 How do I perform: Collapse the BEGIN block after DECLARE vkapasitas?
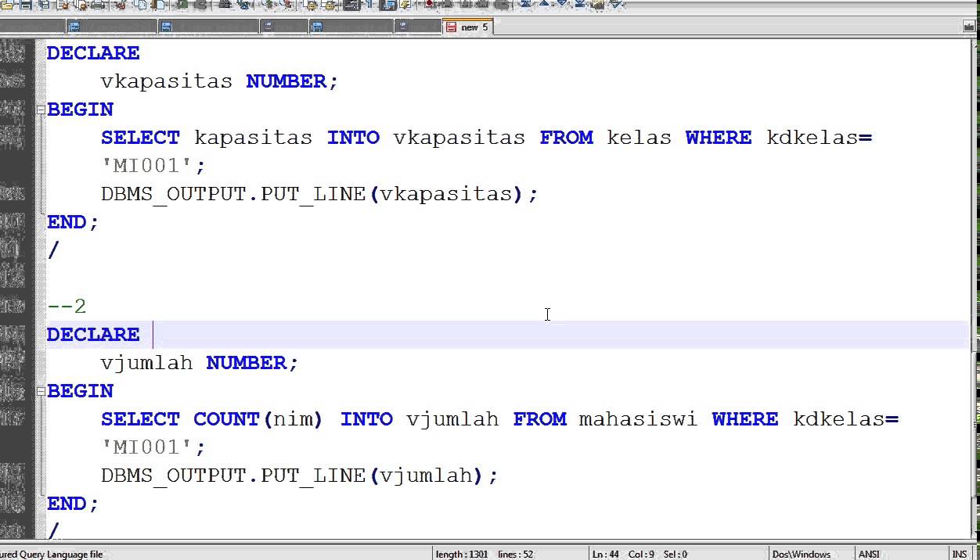(41, 109)
